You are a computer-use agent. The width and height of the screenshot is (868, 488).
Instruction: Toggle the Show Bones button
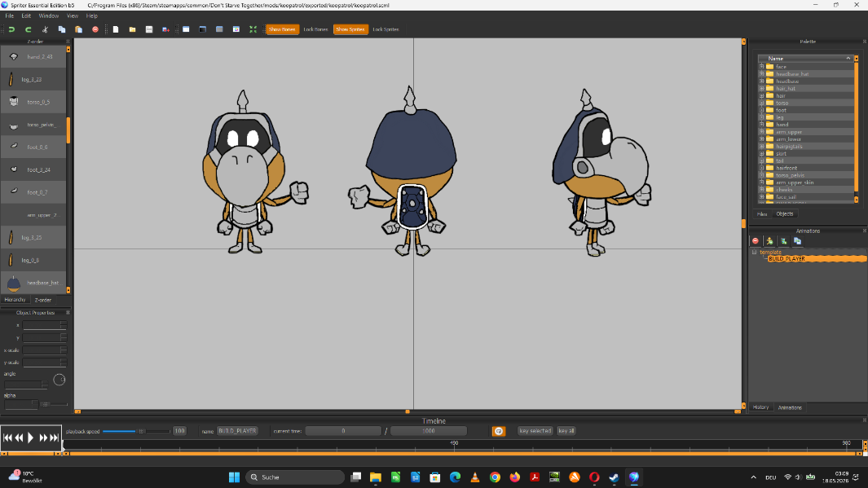(282, 29)
